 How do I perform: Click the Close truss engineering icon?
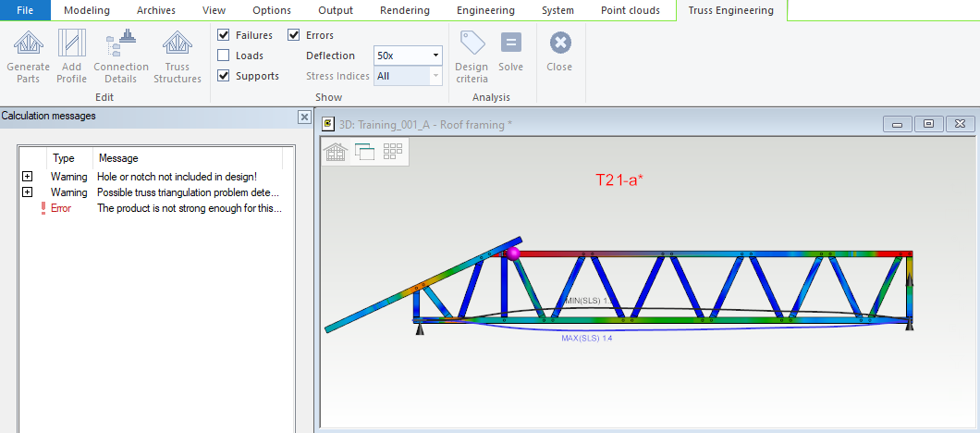pyautogui.click(x=559, y=52)
